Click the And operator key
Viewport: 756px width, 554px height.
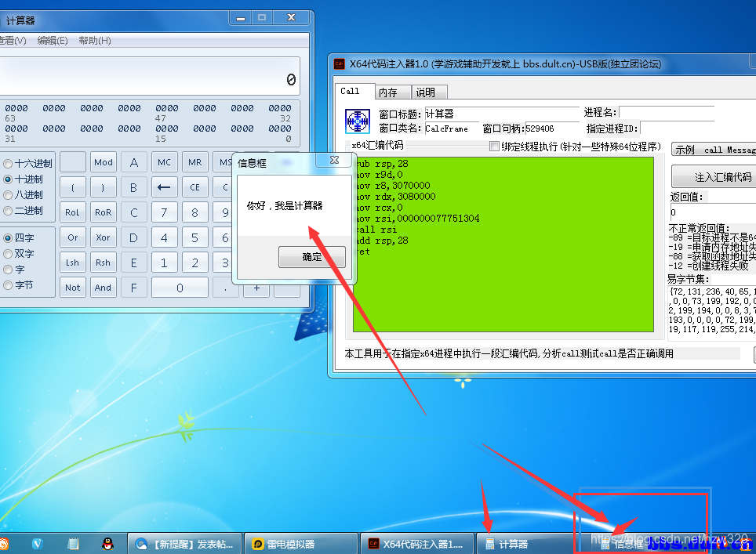104,288
